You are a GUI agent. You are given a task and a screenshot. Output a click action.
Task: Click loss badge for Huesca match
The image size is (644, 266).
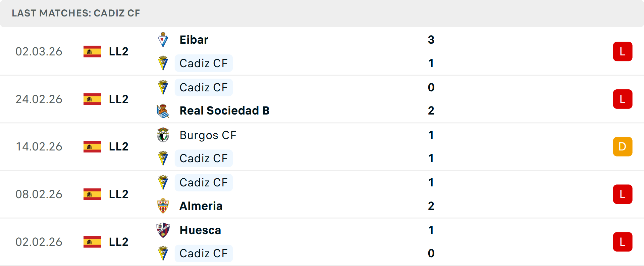623,242
